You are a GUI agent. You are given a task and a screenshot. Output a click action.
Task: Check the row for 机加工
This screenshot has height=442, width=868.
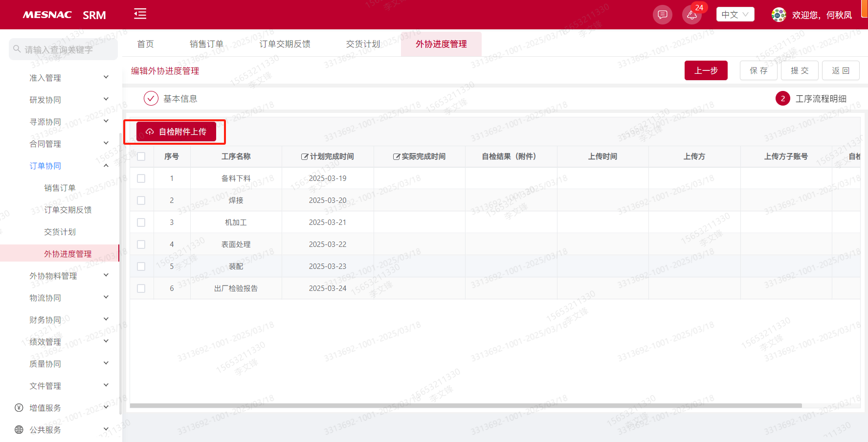(141, 222)
